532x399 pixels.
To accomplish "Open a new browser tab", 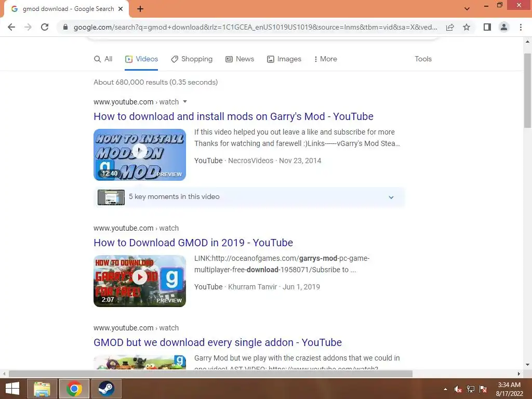I will pos(140,9).
